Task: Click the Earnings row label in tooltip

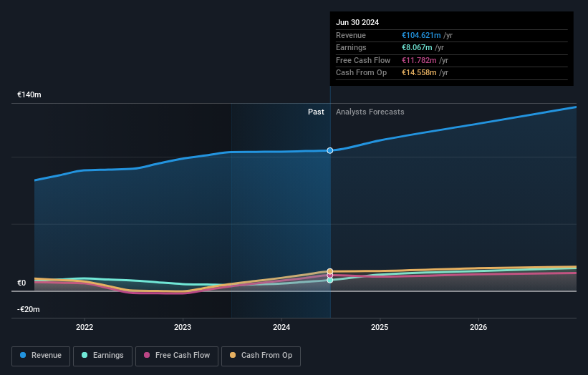Action: pyautogui.click(x=351, y=47)
